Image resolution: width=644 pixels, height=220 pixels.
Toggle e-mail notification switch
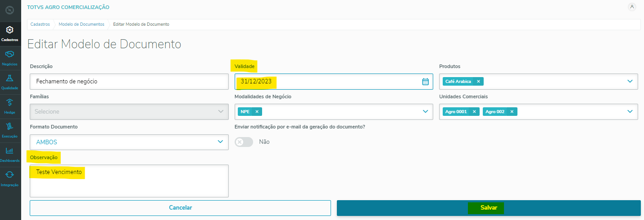pyautogui.click(x=244, y=142)
